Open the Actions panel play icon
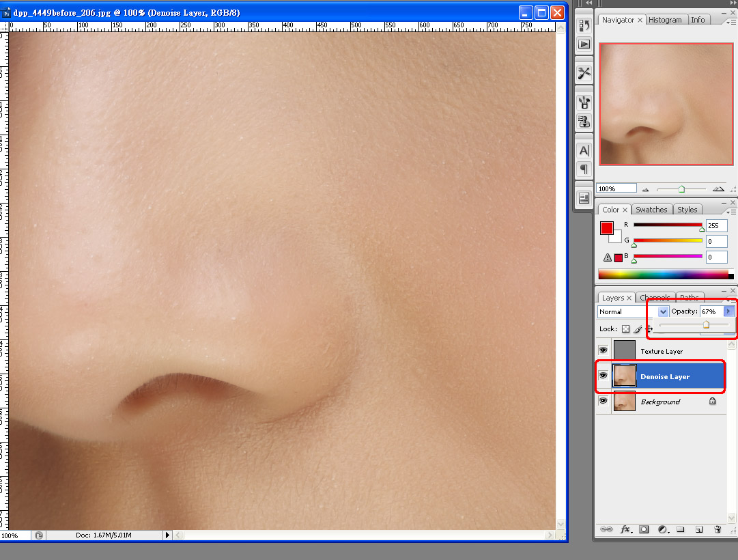The image size is (738, 560). [584, 44]
